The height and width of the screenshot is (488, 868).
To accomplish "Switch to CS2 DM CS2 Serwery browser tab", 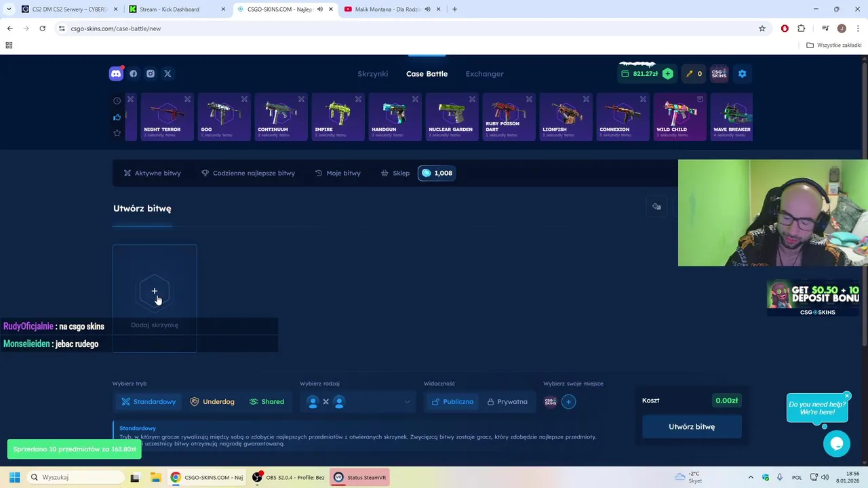I will [68, 9].
